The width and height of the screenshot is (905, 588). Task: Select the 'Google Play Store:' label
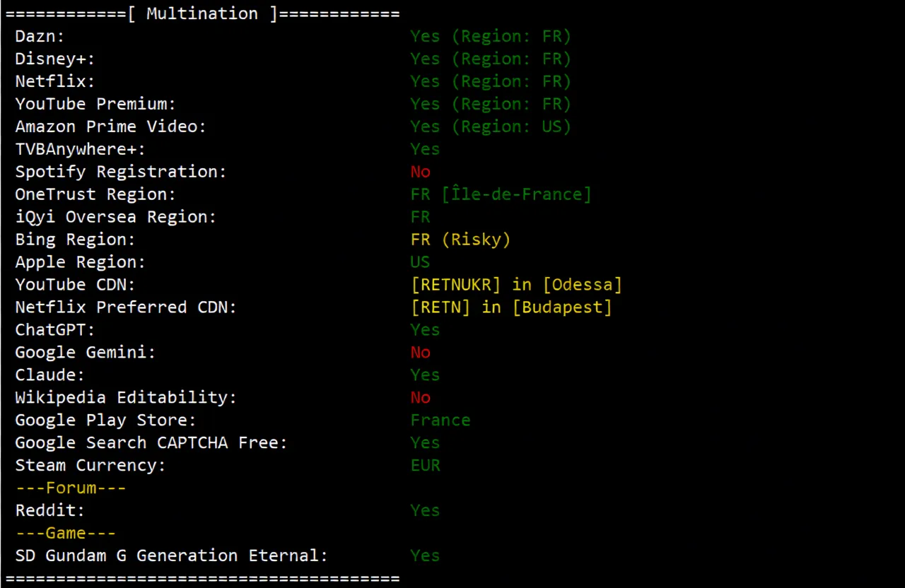(106, 421)
